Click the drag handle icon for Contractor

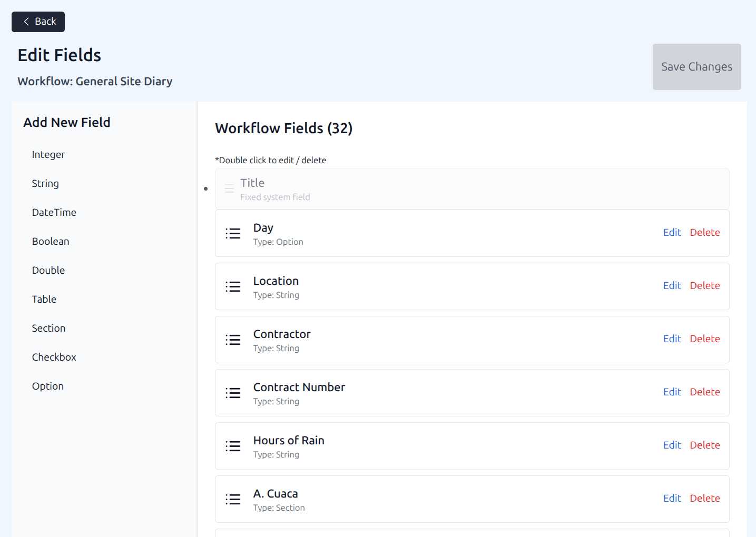233,340
